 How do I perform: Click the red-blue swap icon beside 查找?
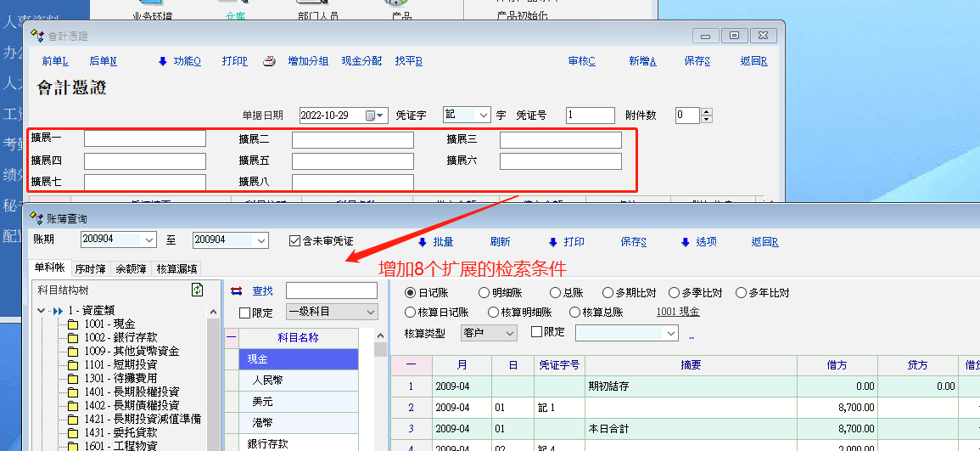[237, 290]
